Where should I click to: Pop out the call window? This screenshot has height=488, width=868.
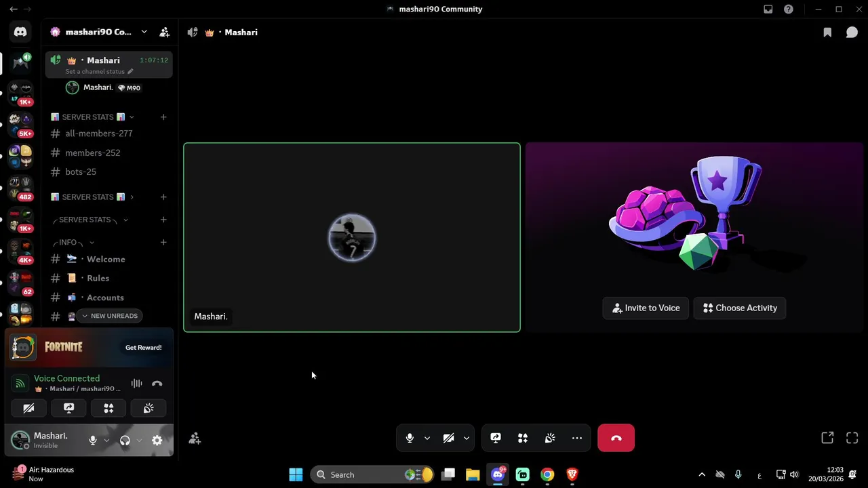827,438
